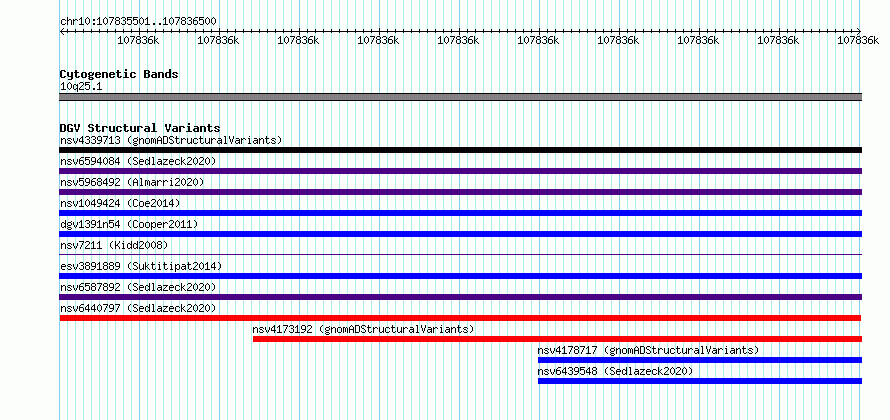
Task: Click the blue esv3891889 variant bar
Action: coord(460,276)
